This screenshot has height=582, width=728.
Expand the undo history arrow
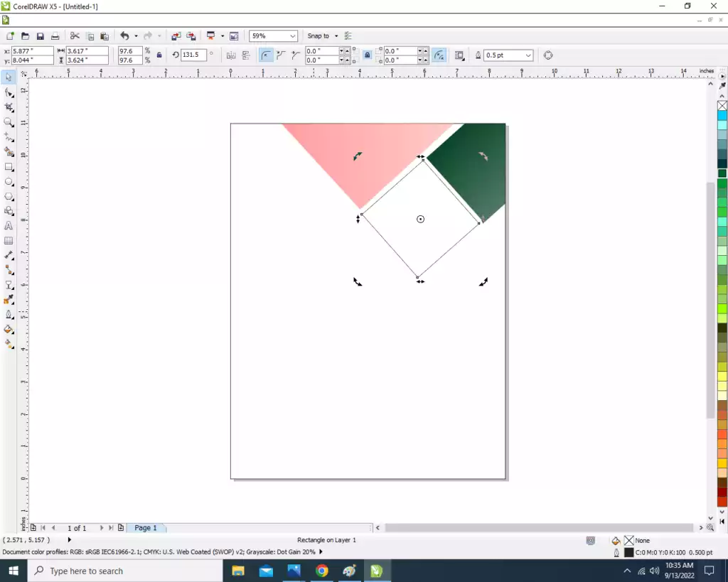coord(136,36)
